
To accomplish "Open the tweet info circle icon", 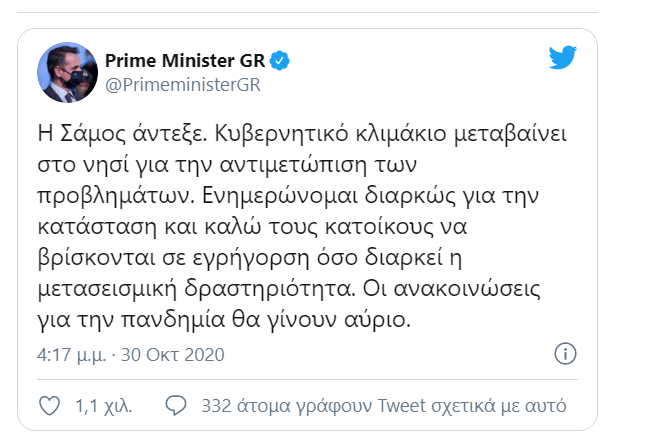I will click(564, 354).
